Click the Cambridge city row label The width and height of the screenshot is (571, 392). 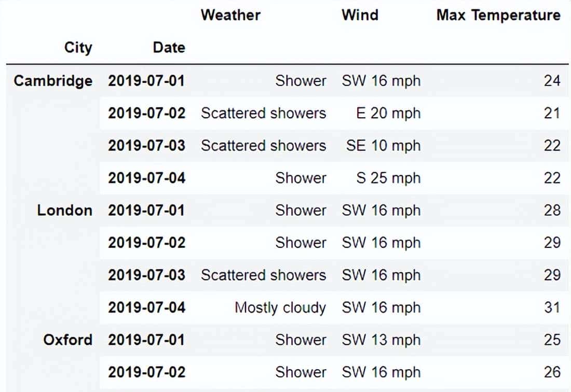(x=53, y=81)
